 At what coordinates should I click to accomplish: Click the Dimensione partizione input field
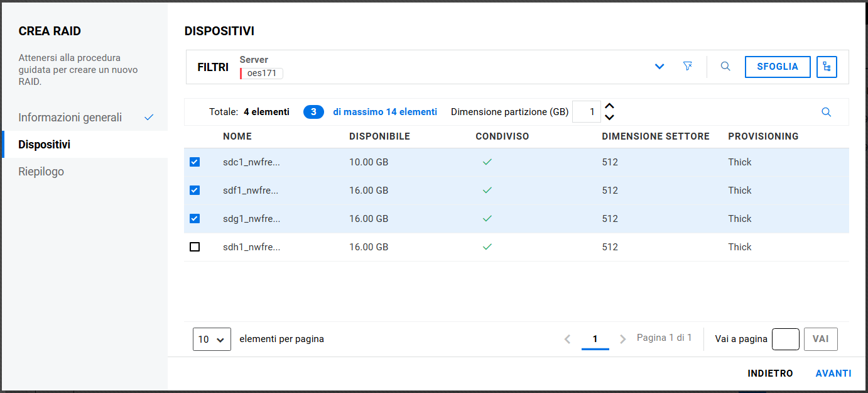pos(586,112)
